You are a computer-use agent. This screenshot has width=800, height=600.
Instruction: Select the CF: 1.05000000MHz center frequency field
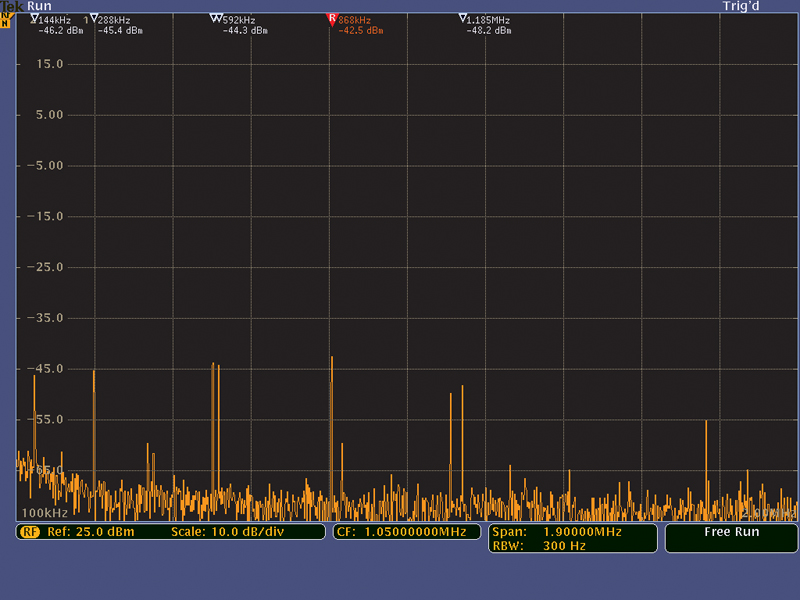402,532
